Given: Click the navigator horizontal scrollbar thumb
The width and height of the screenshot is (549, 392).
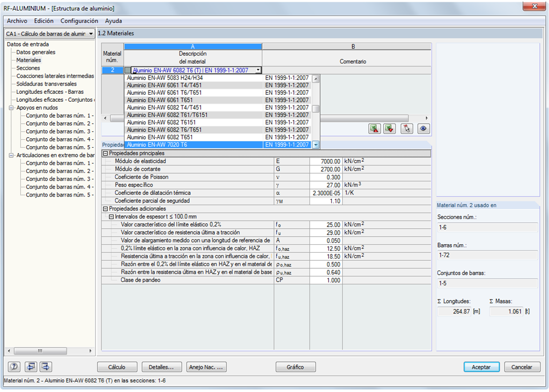Looking at the screenshot, I should tap(40, 351).
